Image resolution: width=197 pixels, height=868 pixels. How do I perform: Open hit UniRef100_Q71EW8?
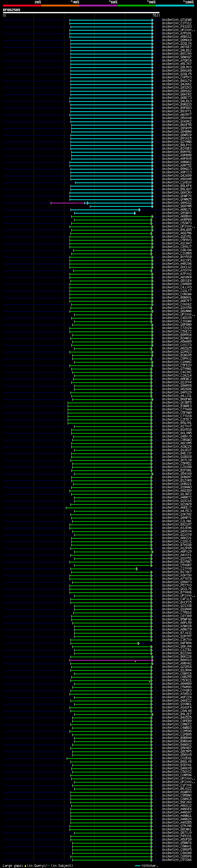coord(177,20)
